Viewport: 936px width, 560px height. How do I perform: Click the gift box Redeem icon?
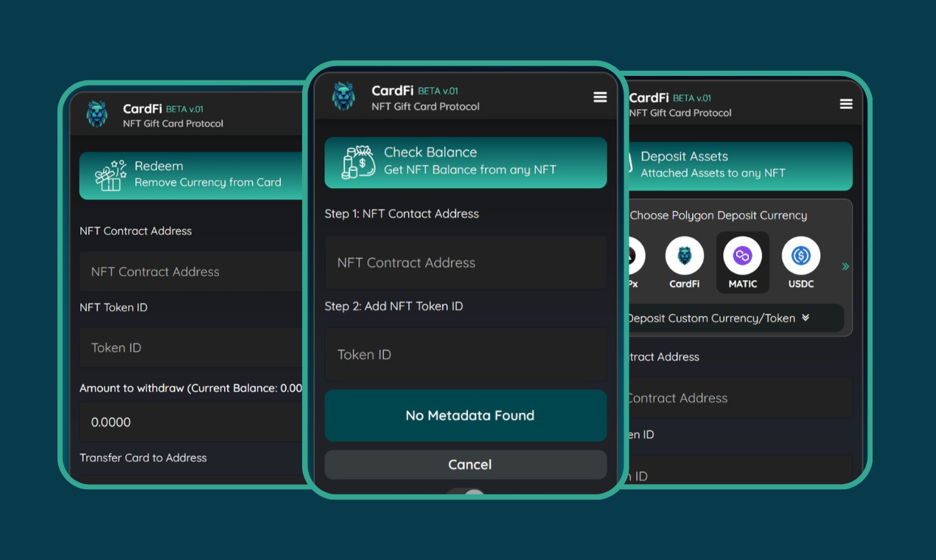pos(111,175)
